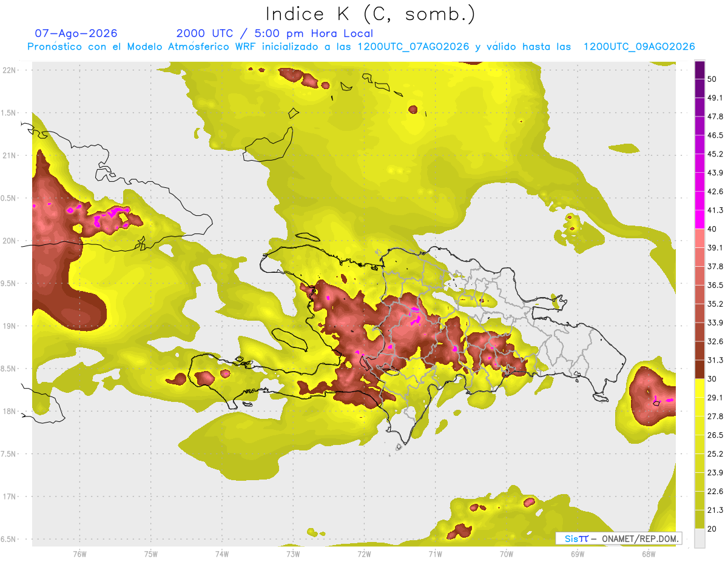Click the "0.5N" latitude tick label

click(x=8, y=198)
